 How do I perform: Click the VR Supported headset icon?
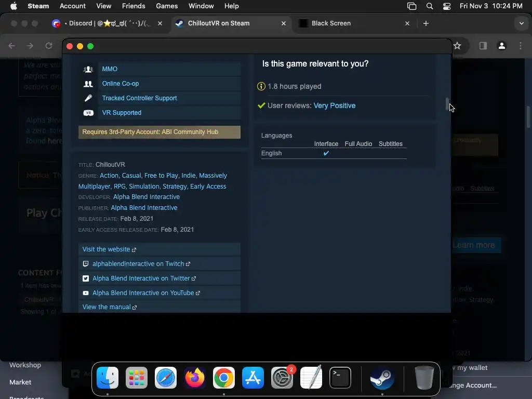coord(88,113)
